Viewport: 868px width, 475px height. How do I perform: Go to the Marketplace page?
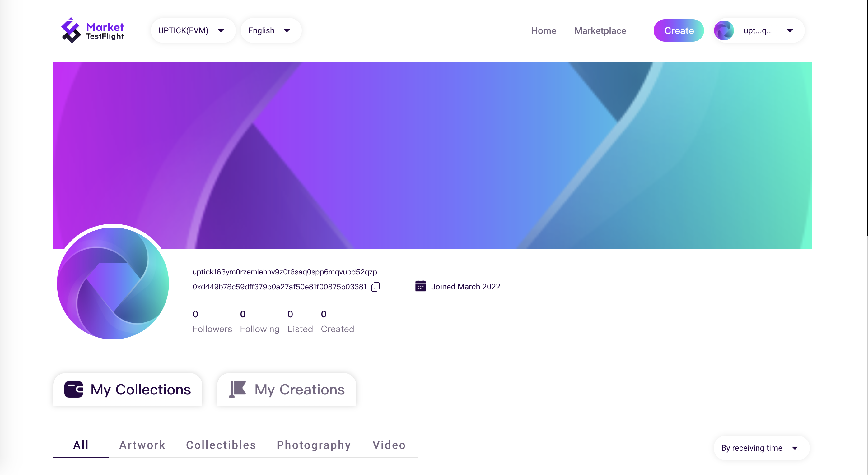(x=600, y=31)
